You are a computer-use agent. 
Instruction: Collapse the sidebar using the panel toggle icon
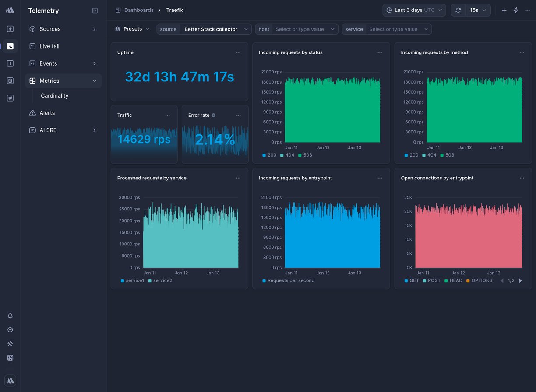tap(95, 10)
